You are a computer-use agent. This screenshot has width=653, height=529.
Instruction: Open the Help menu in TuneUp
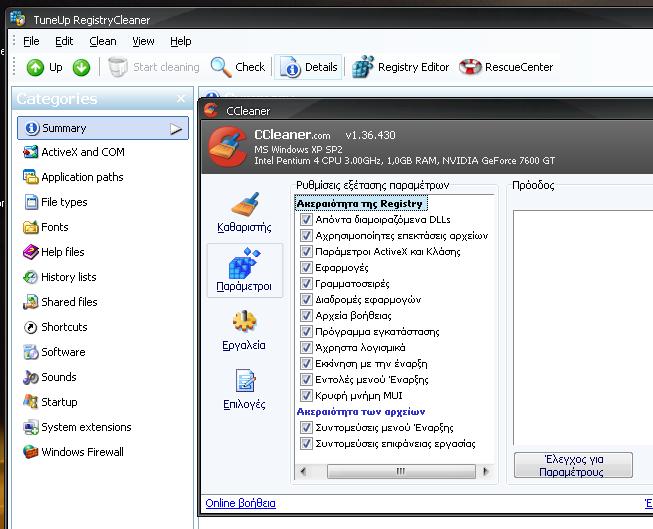coord(181,41)
